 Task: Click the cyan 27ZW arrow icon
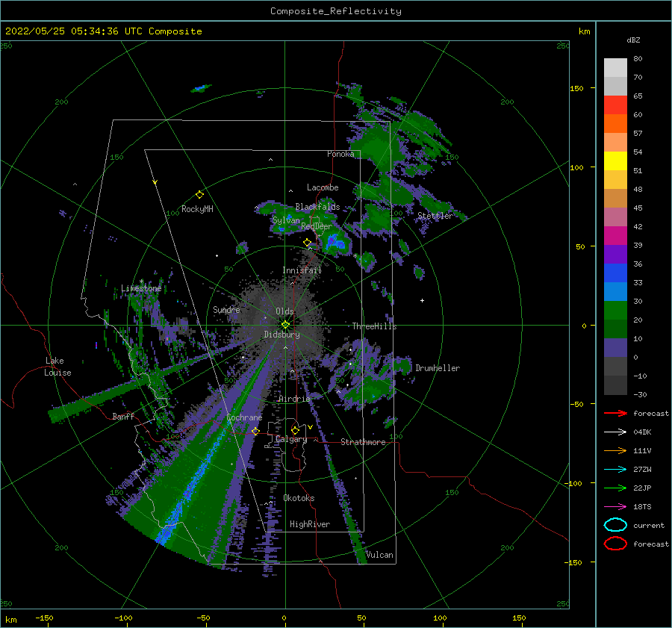pos(615,470)
